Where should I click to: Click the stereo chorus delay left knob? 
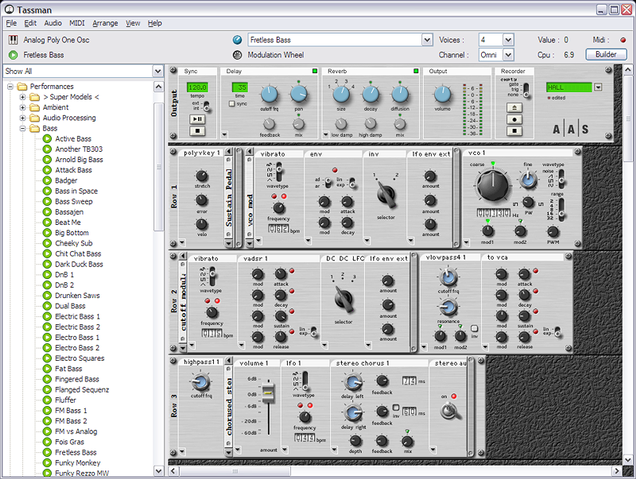click(x=353, y=383)
